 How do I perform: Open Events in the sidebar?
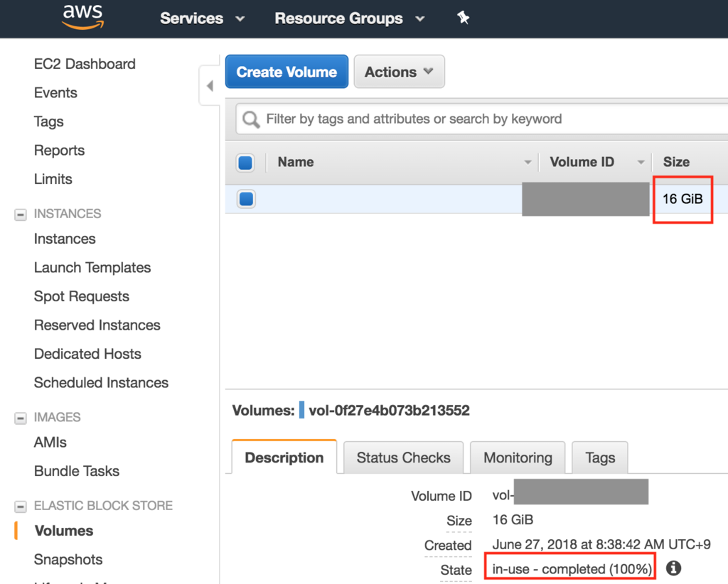click(55, 93)
